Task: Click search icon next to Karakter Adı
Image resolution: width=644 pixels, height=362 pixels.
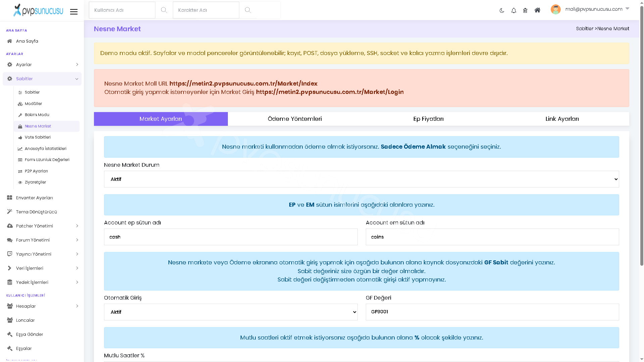Action: tap(248, 10)
